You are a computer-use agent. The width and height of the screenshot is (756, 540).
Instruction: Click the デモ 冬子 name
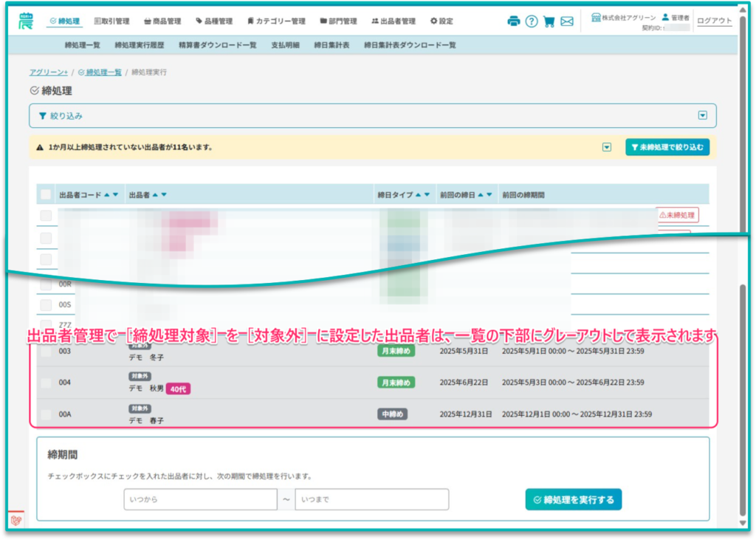(x=147, y=358)
